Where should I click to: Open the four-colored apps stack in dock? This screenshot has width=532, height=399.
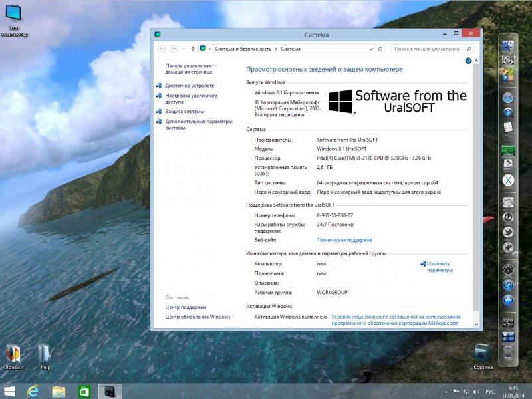[508, 75]
